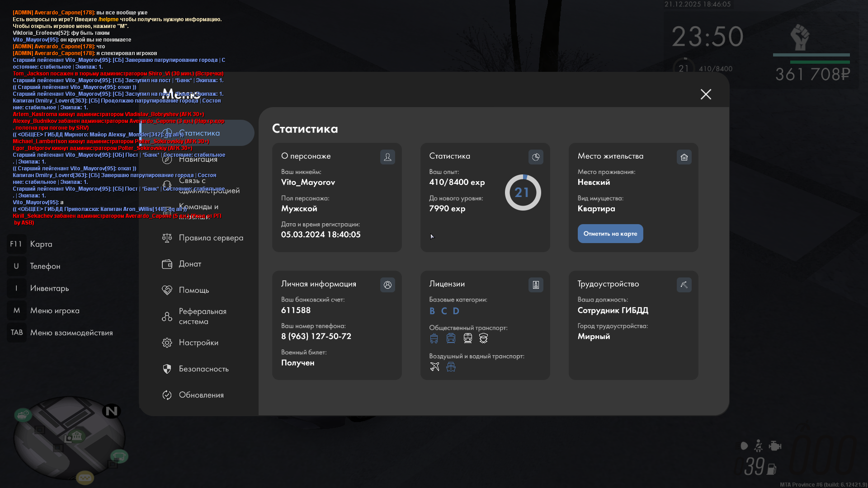Open the Обновления menu item
The height and width of the screenshot is (488, 868).
(201, 395)
